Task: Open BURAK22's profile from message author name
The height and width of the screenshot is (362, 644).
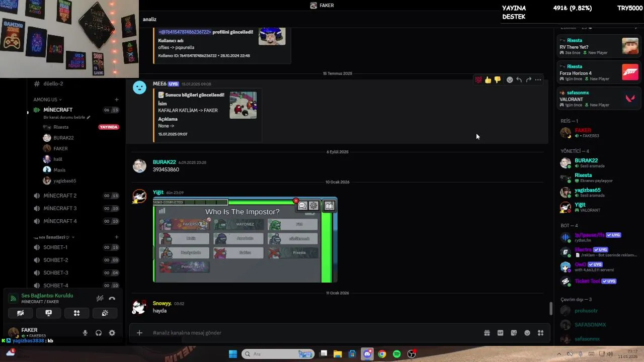Action: pyautogui.click(x=164, y=162)
